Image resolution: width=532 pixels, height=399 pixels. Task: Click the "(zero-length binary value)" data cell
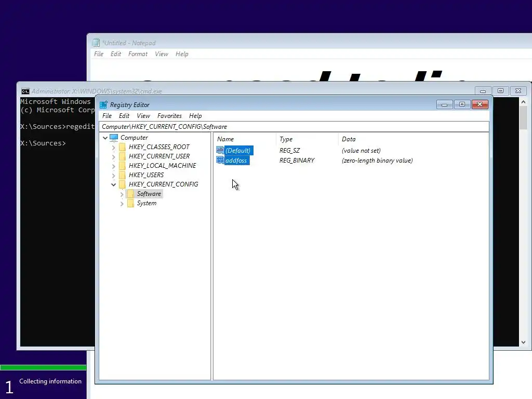tap(377, 161)
